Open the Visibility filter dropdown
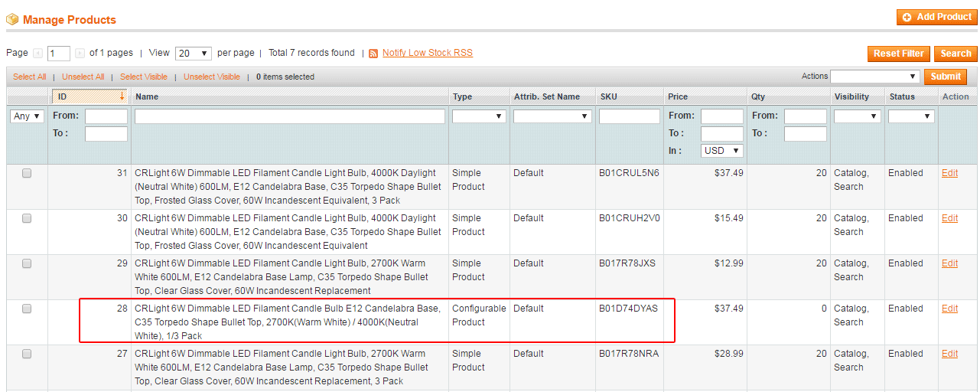The width and height of the screenshot is (980, 392). [857, 116]
